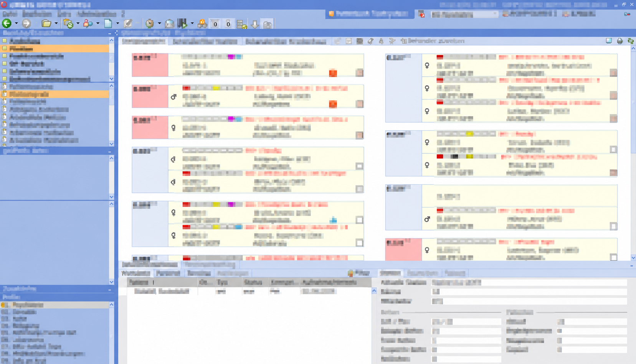Open the Datei menu
This screenshot has width=636, height=364.
(x=10, y=14)
